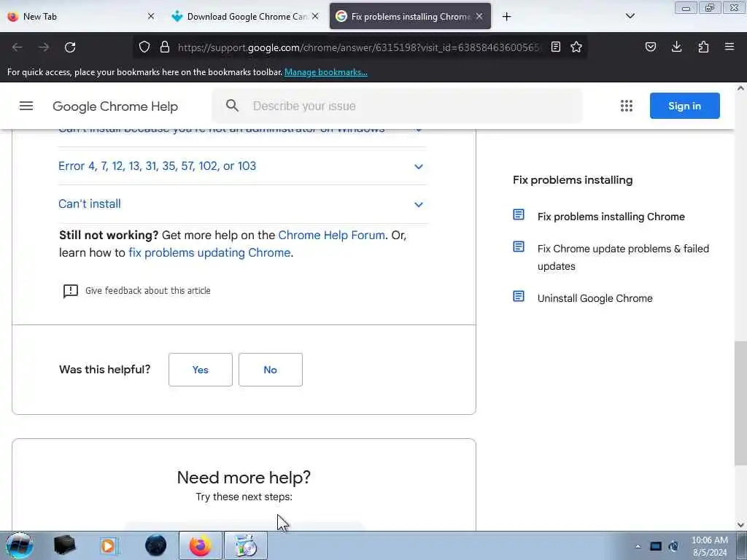Click the article icon beside Uninstall Google Chrome

pyautogui.click(x=519, y=296)
